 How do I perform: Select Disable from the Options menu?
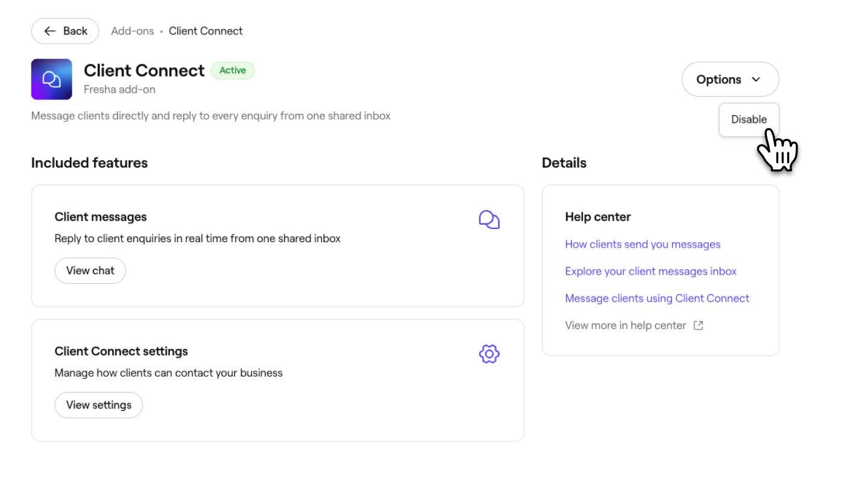(749, 119)
